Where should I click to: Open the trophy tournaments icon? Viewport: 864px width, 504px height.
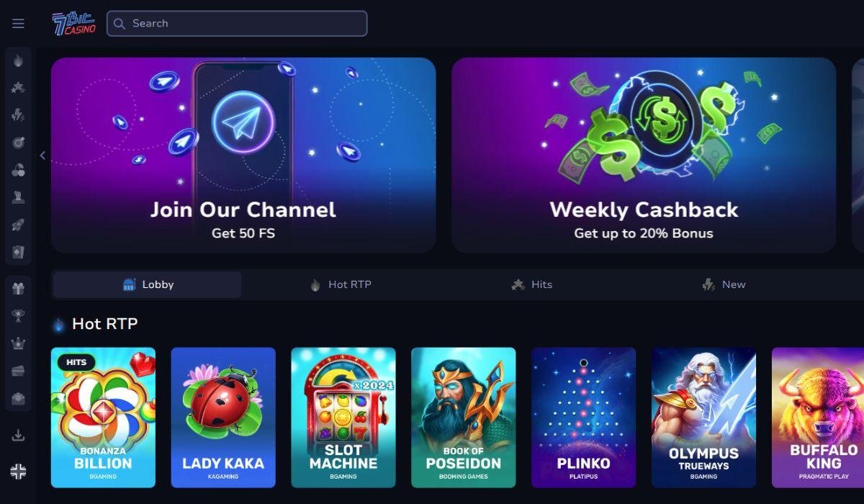pyautogui.click(x=18, y=316)
